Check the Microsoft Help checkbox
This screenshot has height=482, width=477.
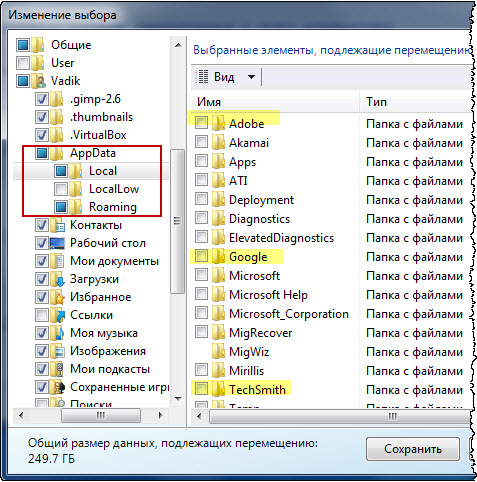tap(201, 294)
